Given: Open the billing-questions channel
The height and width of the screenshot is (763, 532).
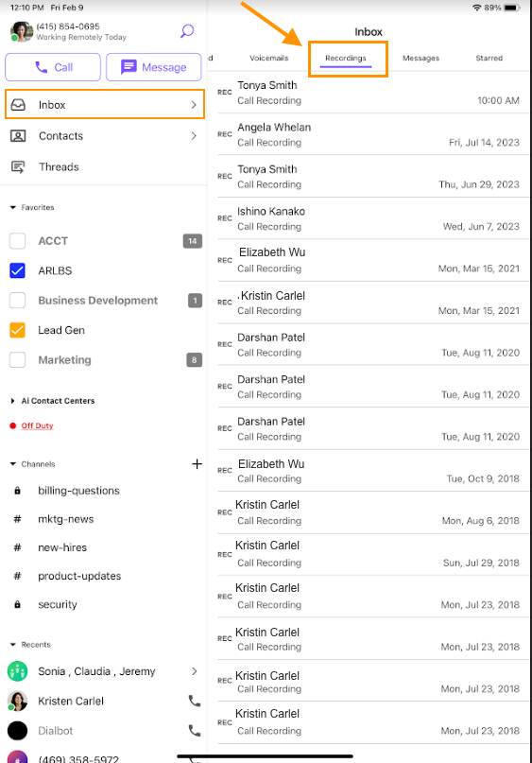Looking at the screenshot, I should coord(78,491).
